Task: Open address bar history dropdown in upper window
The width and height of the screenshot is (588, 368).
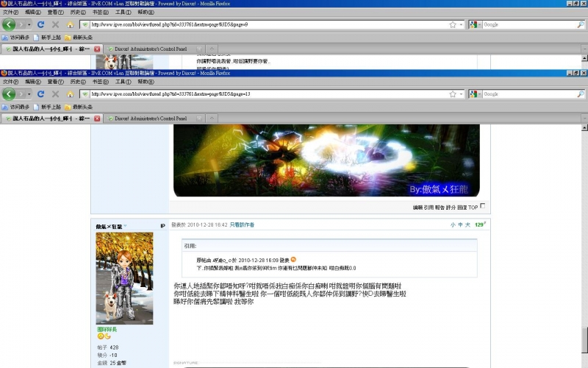Action: click(x=462, y=24)
